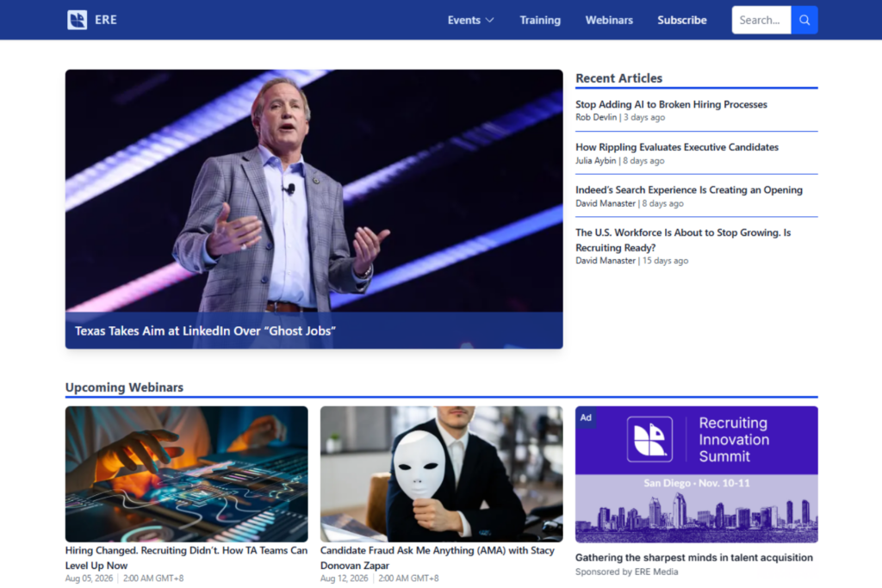Open "Indeed's Search Experience Is Creating an Opening"
This screenshot has width=882, height=588.
click(688, 190)
